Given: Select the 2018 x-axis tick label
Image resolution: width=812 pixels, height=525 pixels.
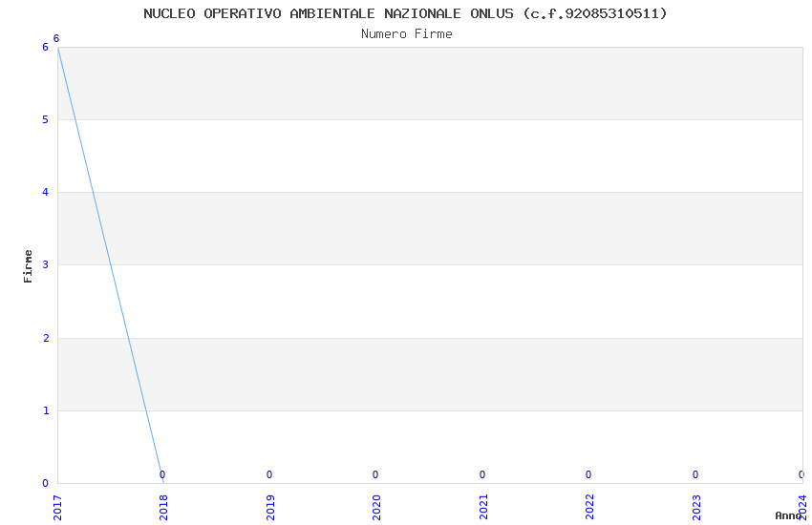Looking at the screenshot, I should click(164, 508).
